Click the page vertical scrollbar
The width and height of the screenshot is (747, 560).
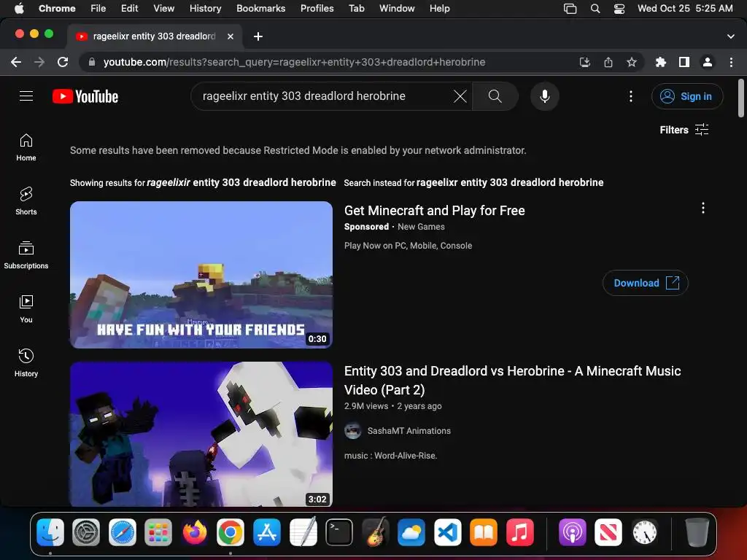(741, 98)
